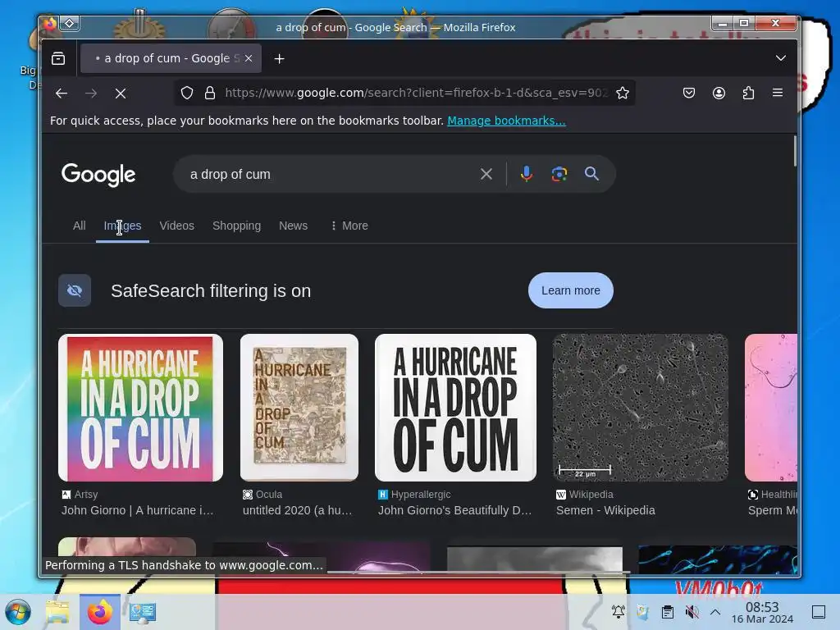Open Firefox account icon
The height and width of the screenshot is (630, 840).
(x=719, y=93)
